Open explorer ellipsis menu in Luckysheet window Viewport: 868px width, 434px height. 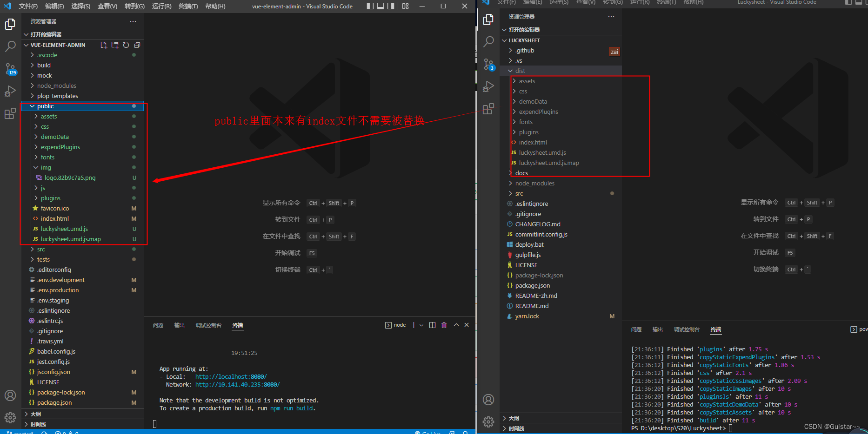click(x=611, y=17)
